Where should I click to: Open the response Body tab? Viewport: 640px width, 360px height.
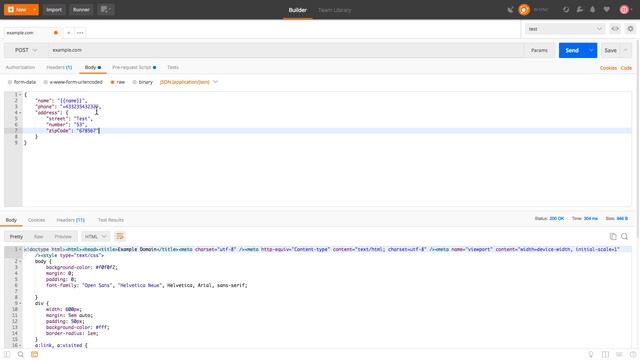[11, 220]
